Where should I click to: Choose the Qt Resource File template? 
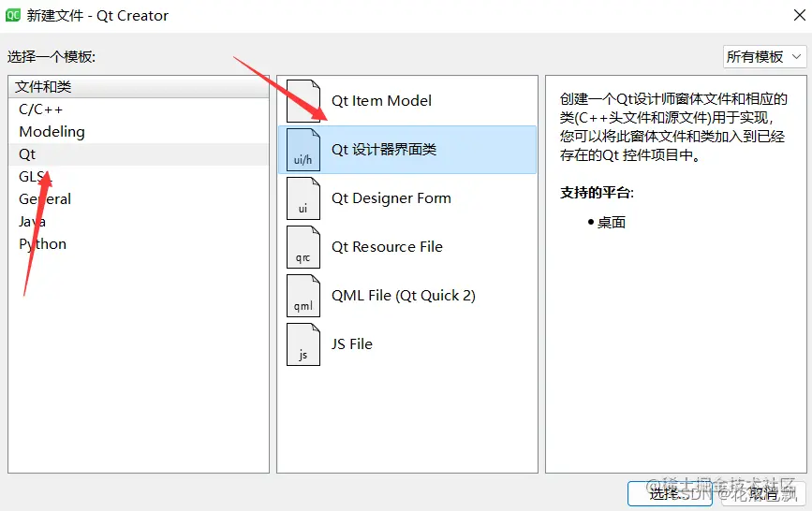tap(407, 247)
